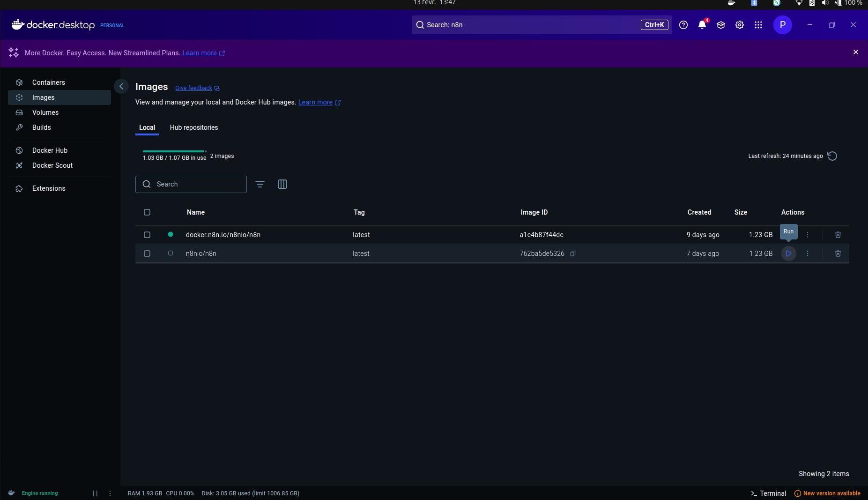Click New version available notice
868x500 pixels.
827,493
